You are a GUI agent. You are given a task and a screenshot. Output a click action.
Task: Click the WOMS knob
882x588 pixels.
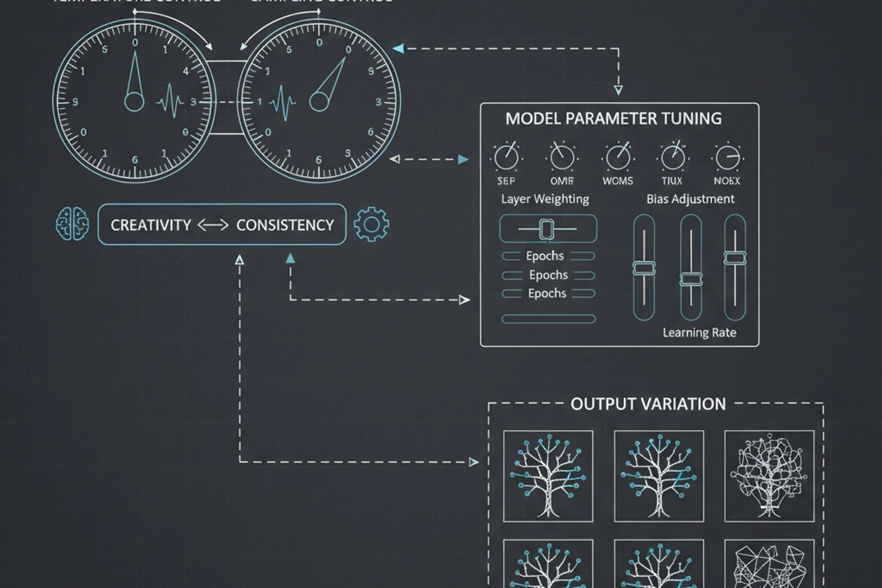tap(618, 157)
